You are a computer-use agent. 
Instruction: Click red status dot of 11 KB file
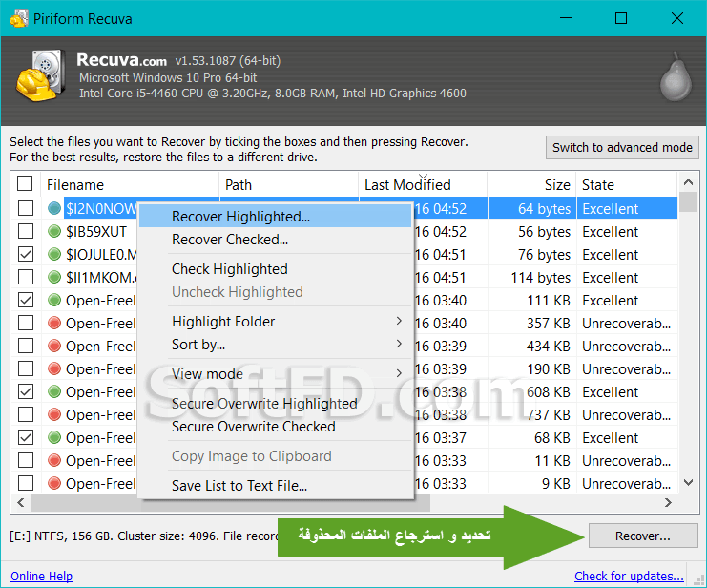tap(54, 460)
